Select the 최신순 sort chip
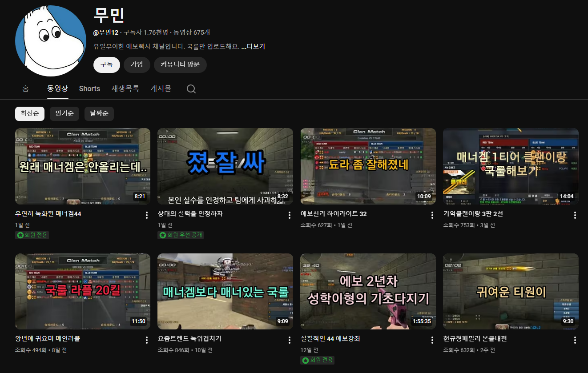The image size is (588, 373). click(x=30, y=113)
